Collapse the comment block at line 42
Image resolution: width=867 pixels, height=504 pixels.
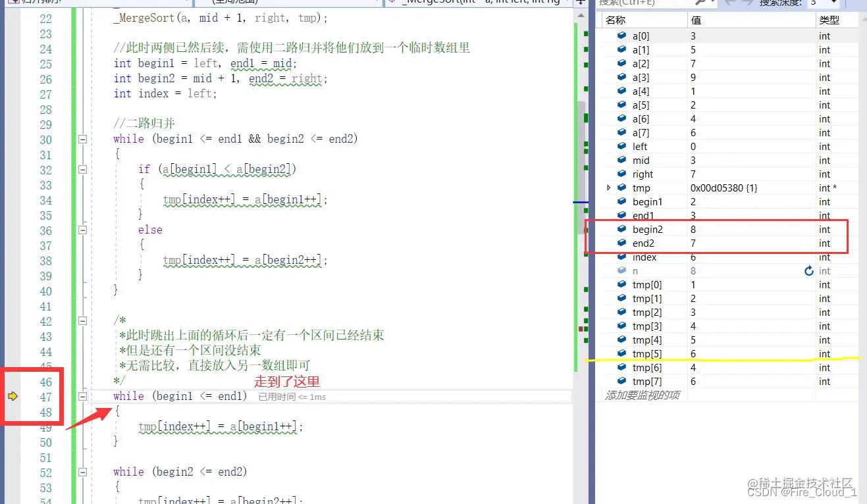coord(82,321)
